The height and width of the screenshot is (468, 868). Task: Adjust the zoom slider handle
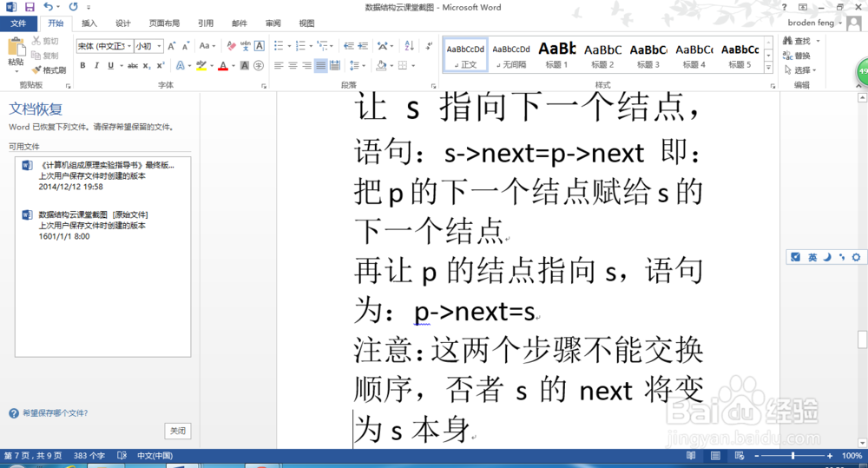click(792, 456)
